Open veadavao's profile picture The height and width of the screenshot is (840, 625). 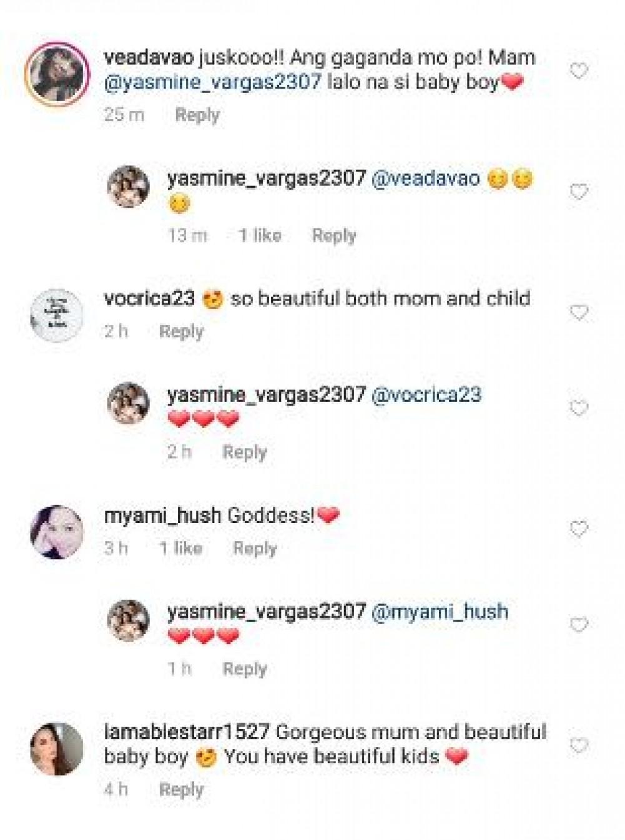pos(57,72)
